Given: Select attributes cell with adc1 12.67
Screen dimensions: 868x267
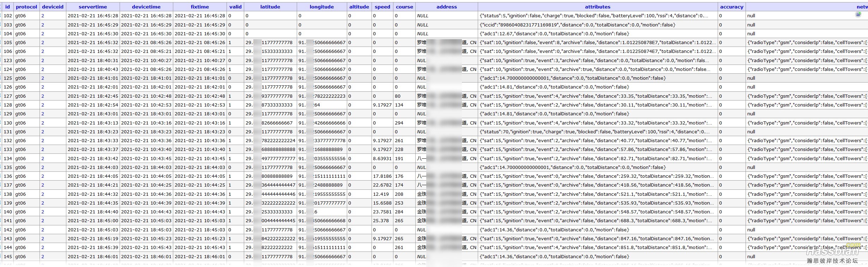Looking at the screenshot, I should [598, 34].
